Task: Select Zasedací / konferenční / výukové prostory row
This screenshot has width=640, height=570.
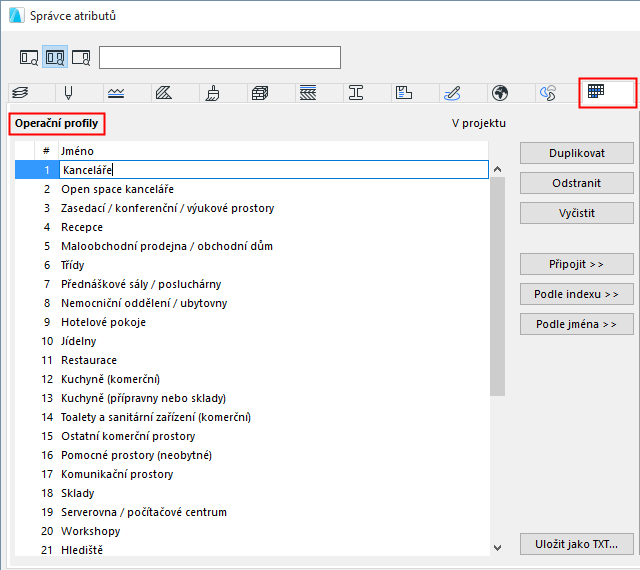Action: 251,208
